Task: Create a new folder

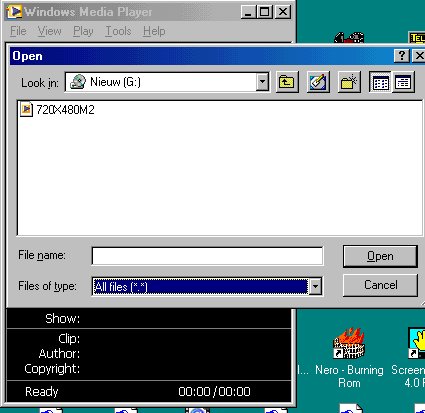Action: click(349, 82)
